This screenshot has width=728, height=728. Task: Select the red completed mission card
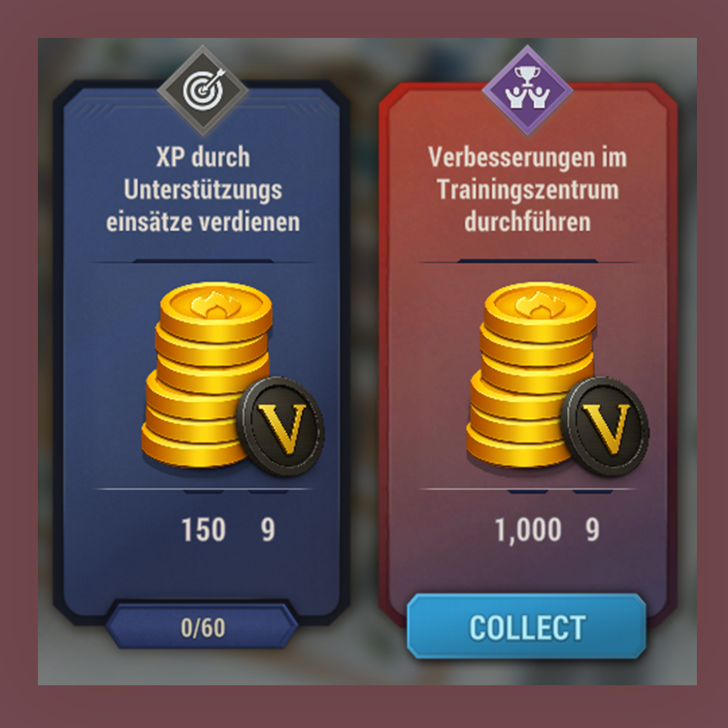tap(528, 353)
